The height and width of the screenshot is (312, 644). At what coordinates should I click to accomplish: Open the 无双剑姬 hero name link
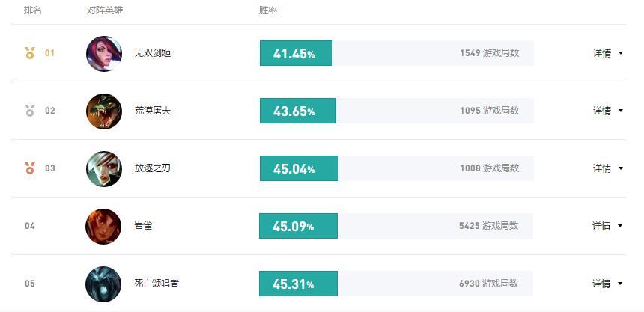152,53
